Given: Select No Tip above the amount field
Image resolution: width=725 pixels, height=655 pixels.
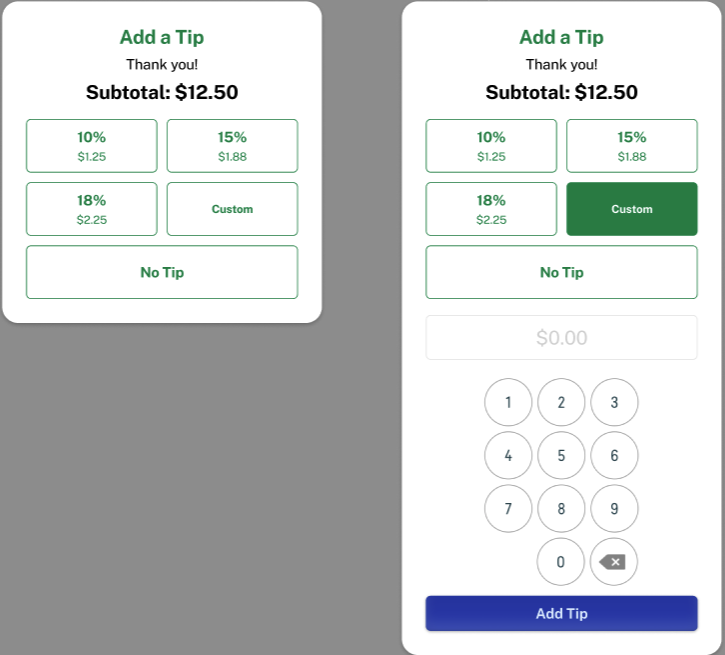Looking at the screenshot, I should 561,272.
